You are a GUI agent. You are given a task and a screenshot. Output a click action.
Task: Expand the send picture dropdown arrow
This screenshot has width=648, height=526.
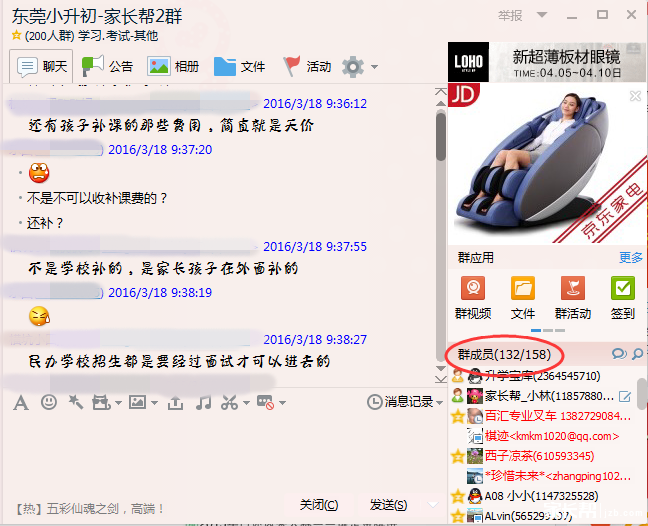155,402
